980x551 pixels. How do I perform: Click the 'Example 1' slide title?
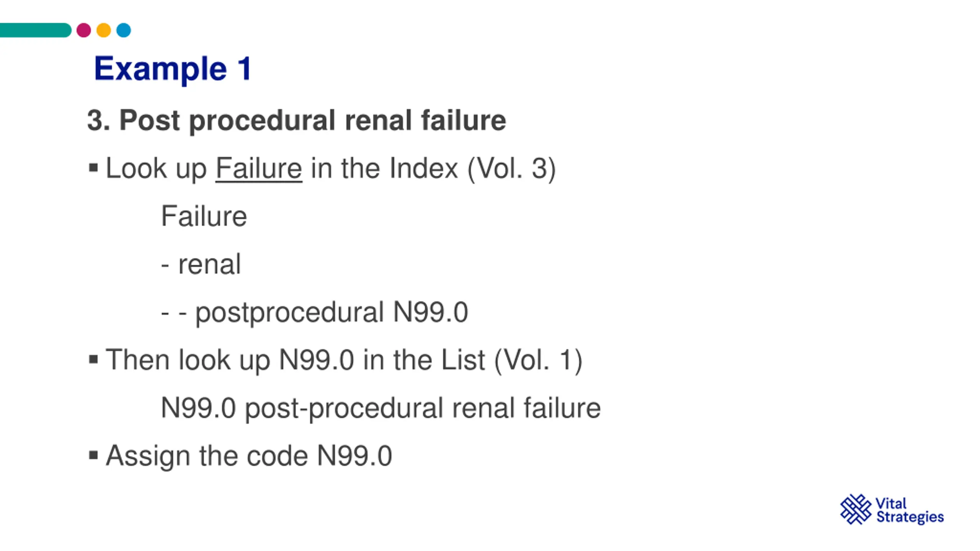[173, 69]
